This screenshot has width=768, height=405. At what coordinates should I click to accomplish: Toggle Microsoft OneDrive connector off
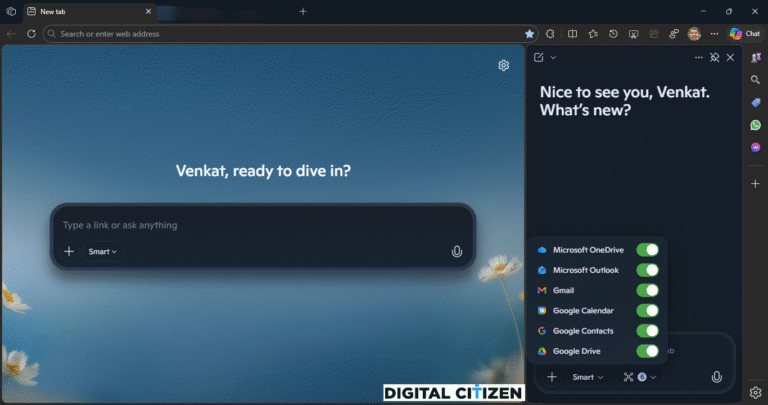648,250
